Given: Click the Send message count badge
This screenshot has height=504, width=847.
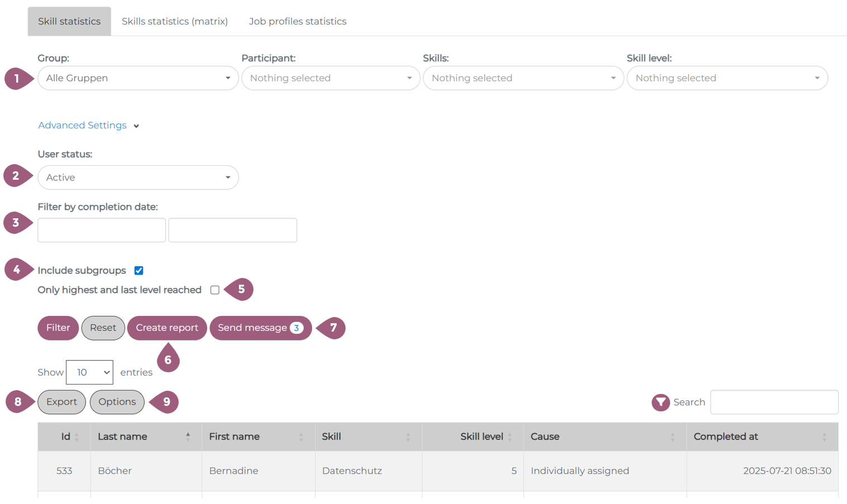Looking at the screenshot, I should pyautogui.click(x=296, y=328).
